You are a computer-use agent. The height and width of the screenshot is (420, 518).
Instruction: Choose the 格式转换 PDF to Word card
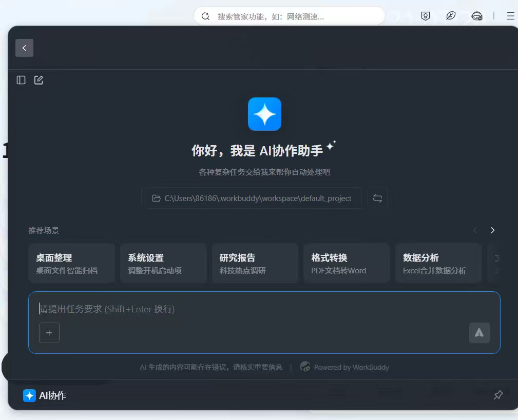(347, 264)
